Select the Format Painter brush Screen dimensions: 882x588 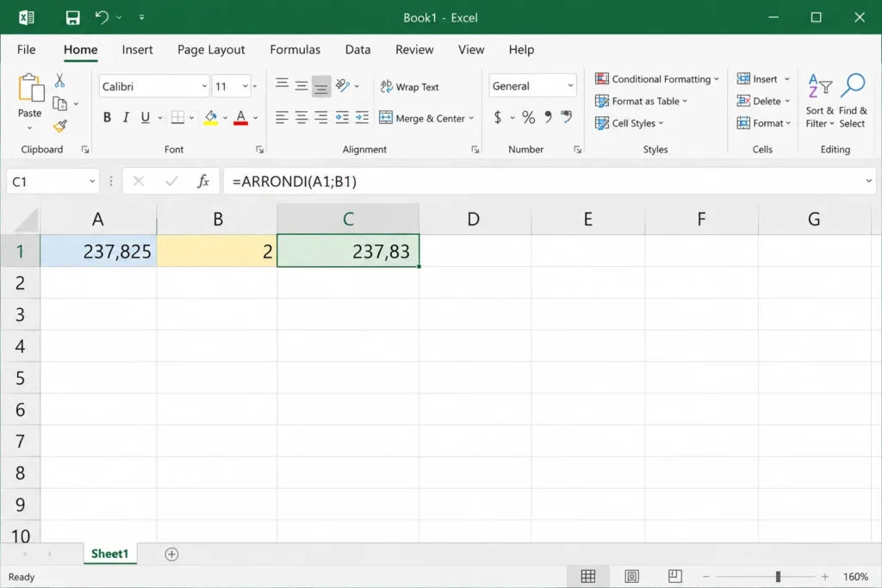coord(60,127)
